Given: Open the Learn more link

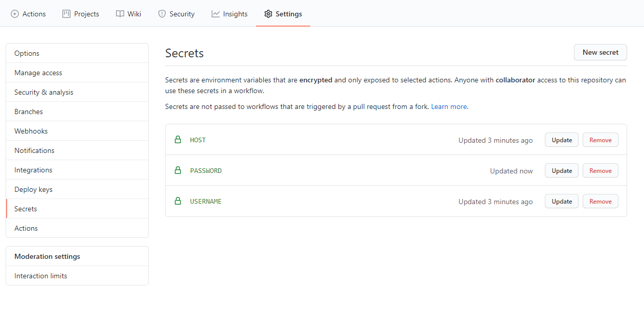Looking at the screenshot, I should [448, 106].
